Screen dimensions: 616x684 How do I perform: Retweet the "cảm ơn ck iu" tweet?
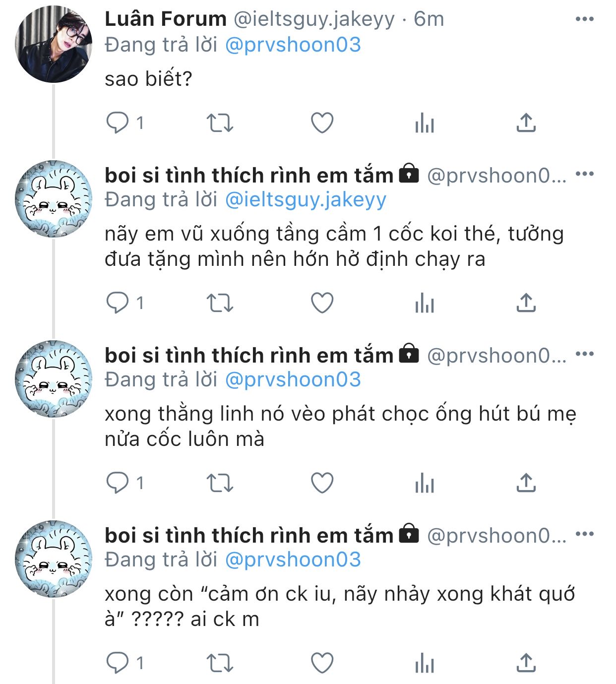219,663
